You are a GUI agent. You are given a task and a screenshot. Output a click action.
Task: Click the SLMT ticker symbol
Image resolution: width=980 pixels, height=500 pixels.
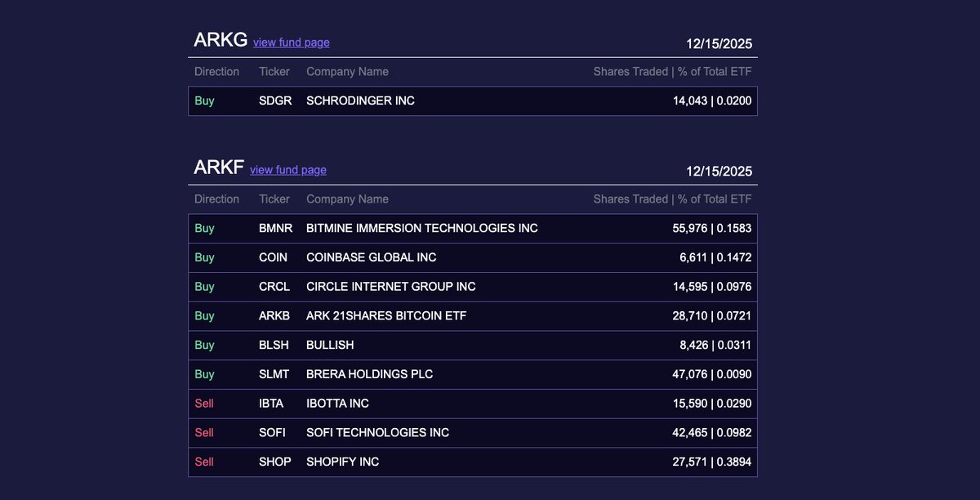point(274,374)
